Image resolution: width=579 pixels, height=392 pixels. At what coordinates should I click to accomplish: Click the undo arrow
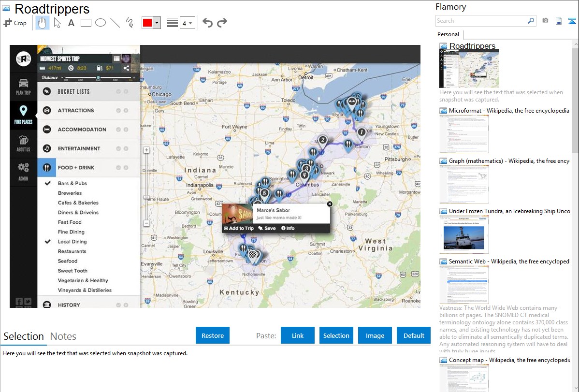pyautogui.click(x=207, y=23)
